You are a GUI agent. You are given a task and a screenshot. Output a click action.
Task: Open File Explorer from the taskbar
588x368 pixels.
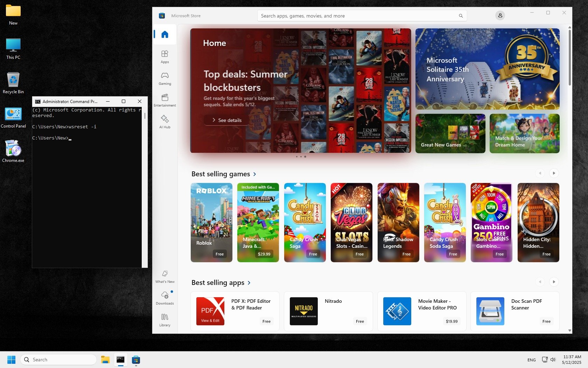105,360
